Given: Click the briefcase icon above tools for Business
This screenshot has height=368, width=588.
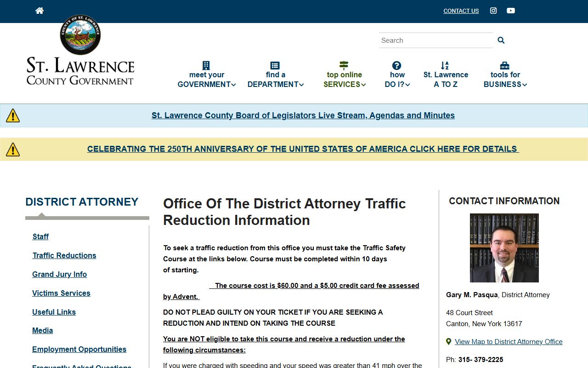Looking at the screenshot, I should 504,65.
